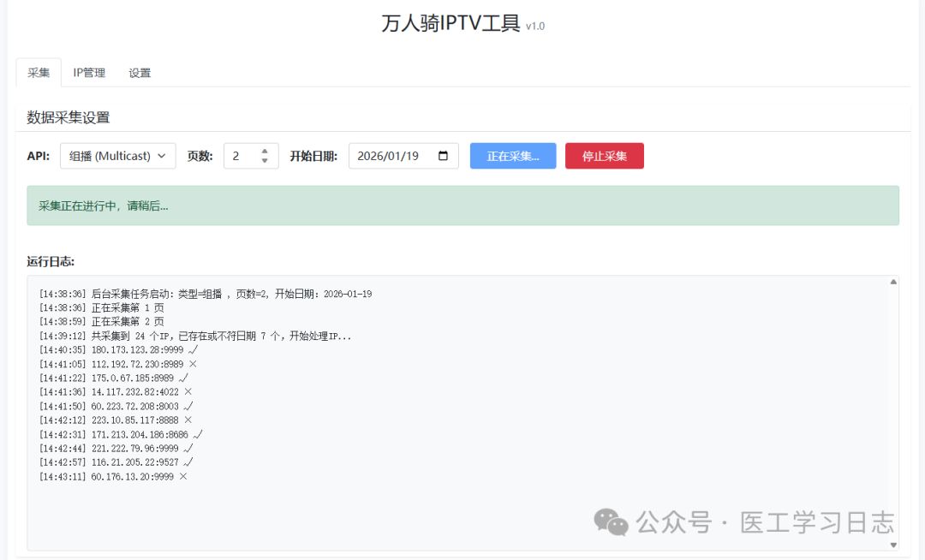Click the log scrollbar down arrow
This screenshot has height=560, width=925.
[893, 545]
